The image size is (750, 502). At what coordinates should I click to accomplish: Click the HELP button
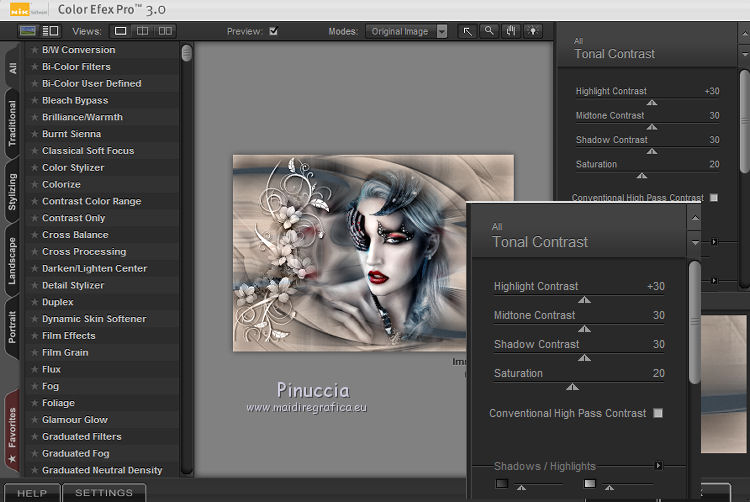coord(32,493)
